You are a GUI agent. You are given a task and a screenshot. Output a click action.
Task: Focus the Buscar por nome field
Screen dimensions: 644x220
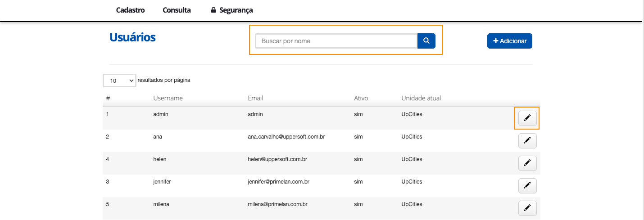[336, 41]
